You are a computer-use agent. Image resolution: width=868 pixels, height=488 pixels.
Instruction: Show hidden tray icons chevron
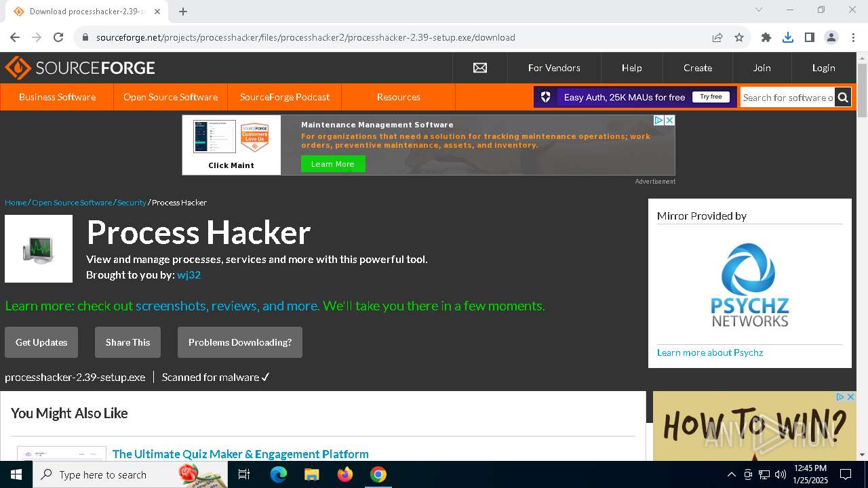pos(731,474)
